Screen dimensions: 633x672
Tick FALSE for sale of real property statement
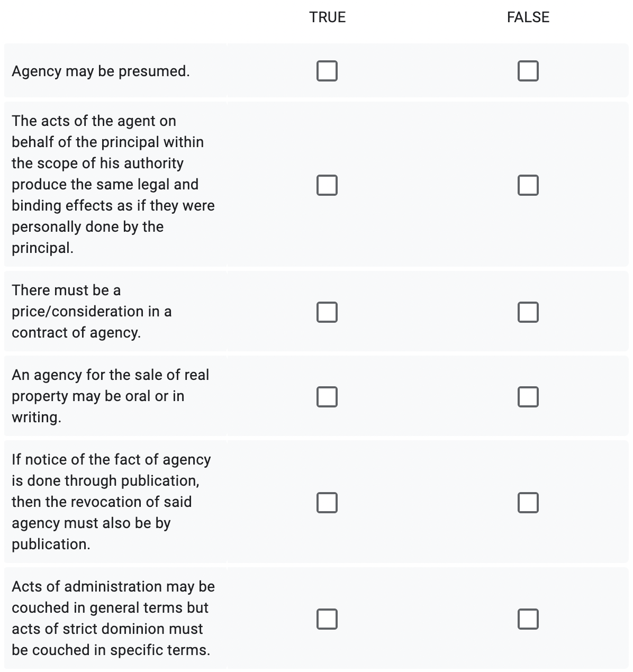528,397
